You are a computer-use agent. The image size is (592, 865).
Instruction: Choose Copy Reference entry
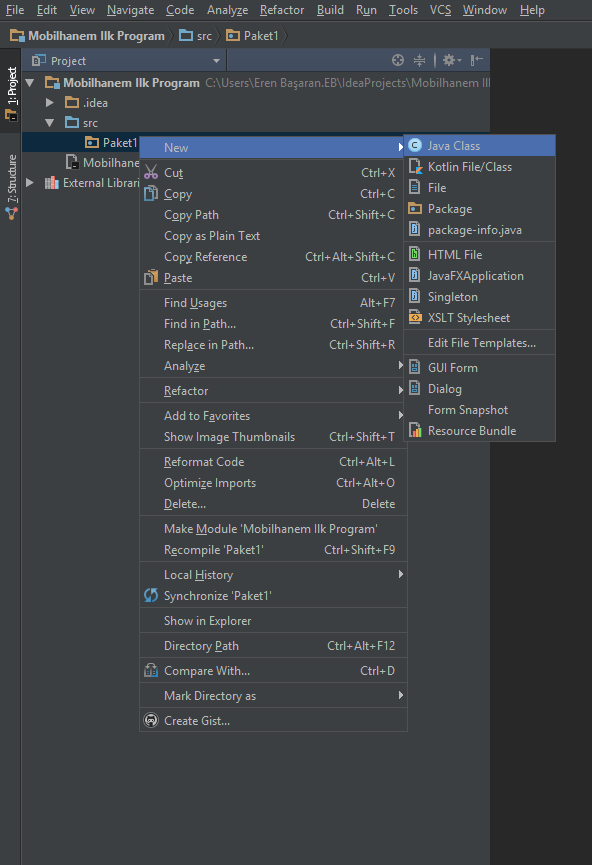(274, 257)
